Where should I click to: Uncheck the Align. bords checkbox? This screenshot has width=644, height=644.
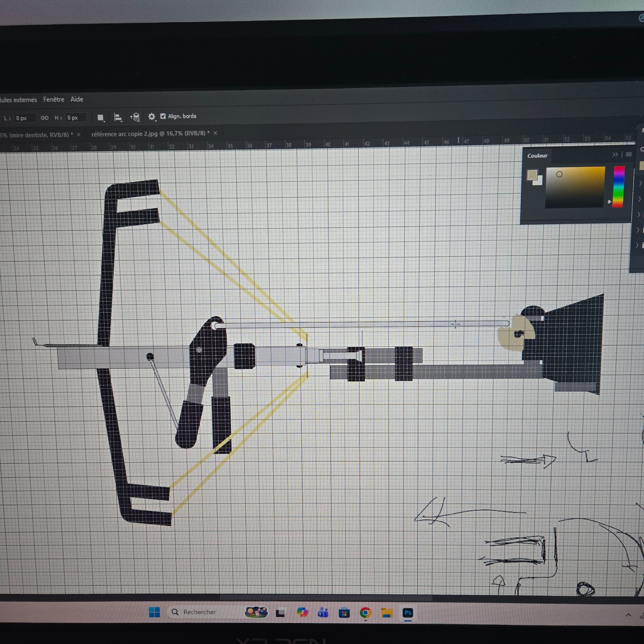pyautogui.click(x=163, y=116)
